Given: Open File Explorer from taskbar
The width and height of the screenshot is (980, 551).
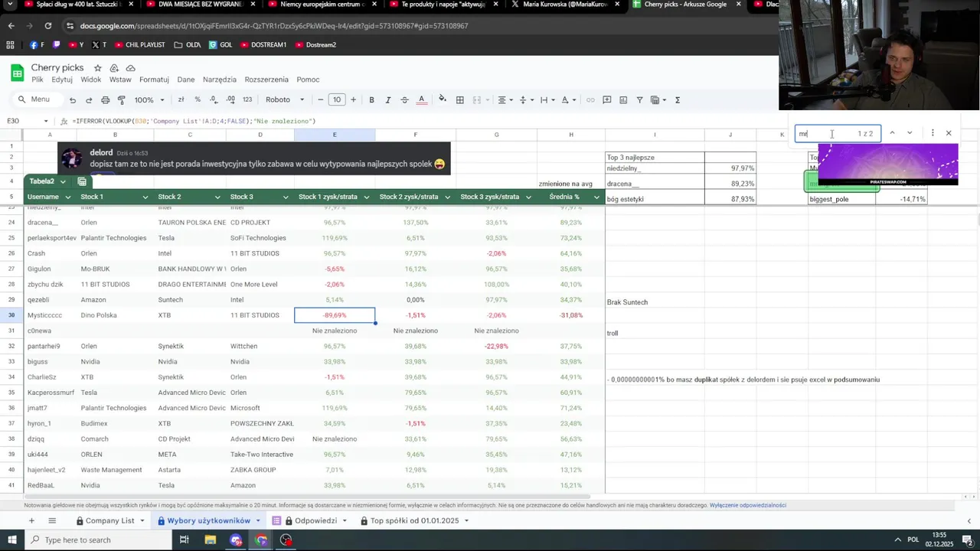Looking at the screenshot, I should click(x=210, y=540).
